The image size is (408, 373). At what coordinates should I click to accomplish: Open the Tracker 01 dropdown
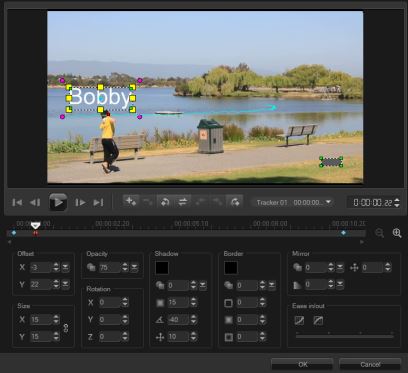pyautogui.click(x=329, y=202)
